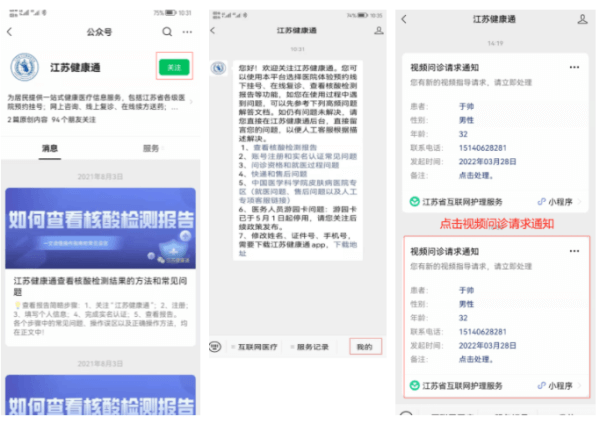Screen dimensions: 600x431
Task: Open the second 视频问诊请求通知 card title
Action: click(445, 251)
